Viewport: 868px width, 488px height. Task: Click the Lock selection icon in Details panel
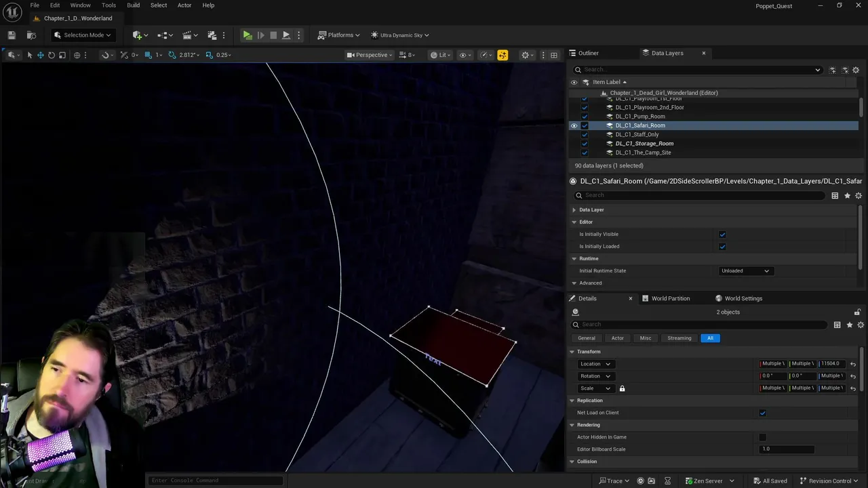(x=857, y=312)
